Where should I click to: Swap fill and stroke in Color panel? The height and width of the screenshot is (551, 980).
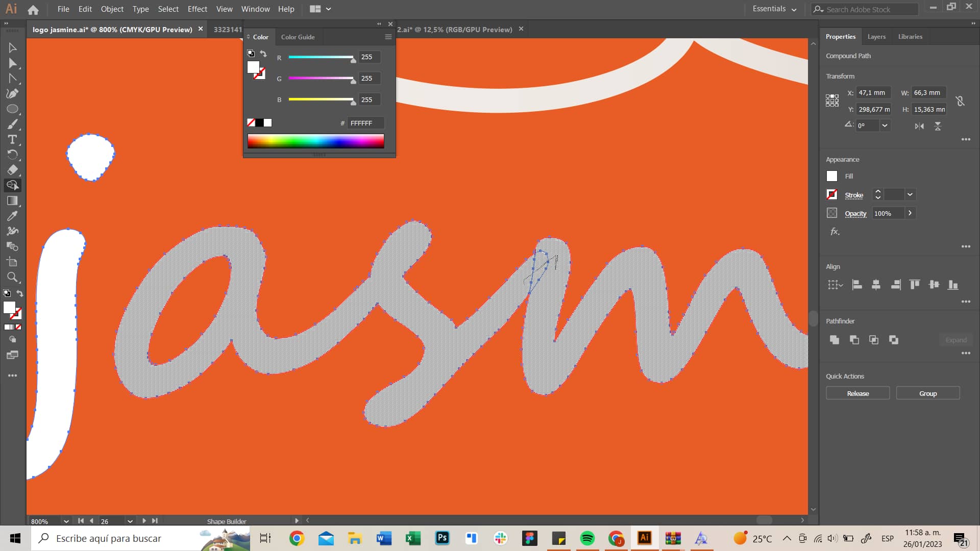[263, 54]
